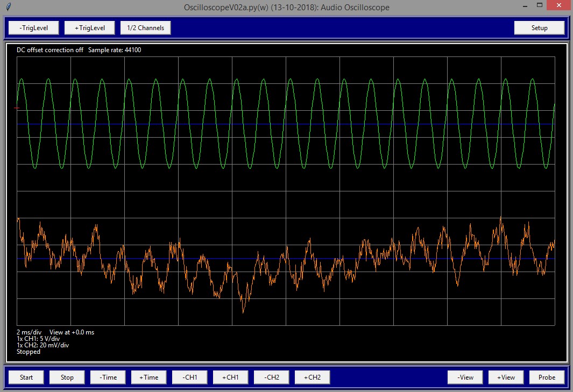Click the orange CH2 waveform trace
The width and height of the screenshot is (573, 392).
243,307
